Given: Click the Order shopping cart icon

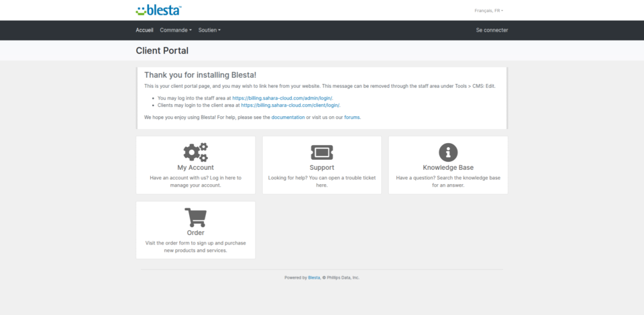Looking at the screenshot, I should 195,218.
